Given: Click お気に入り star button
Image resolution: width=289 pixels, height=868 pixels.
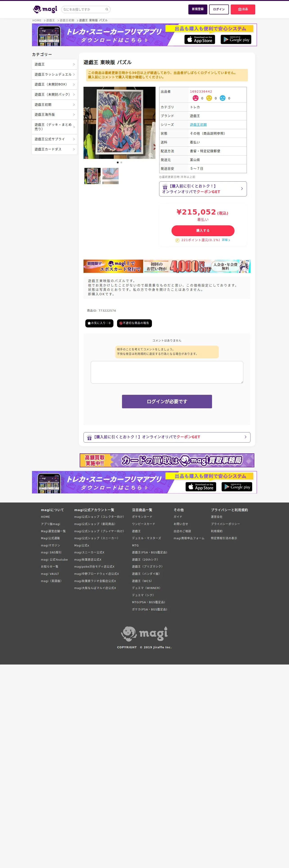Looking at the screenshot, I should point(99,323).
